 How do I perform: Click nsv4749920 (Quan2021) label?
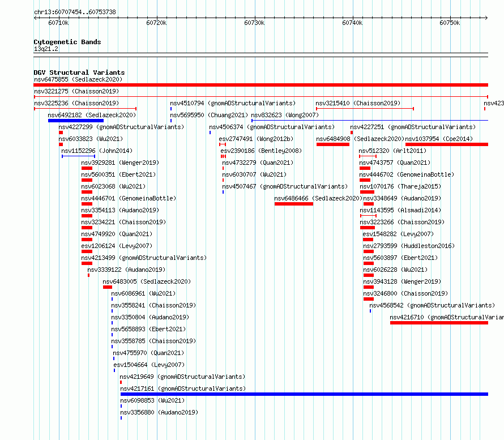coord(117,234)
